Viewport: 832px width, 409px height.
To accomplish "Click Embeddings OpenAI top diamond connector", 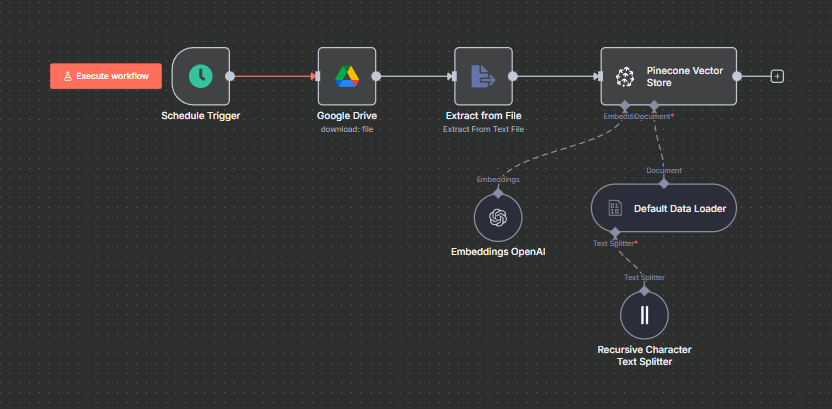I will tap(498, 193).
